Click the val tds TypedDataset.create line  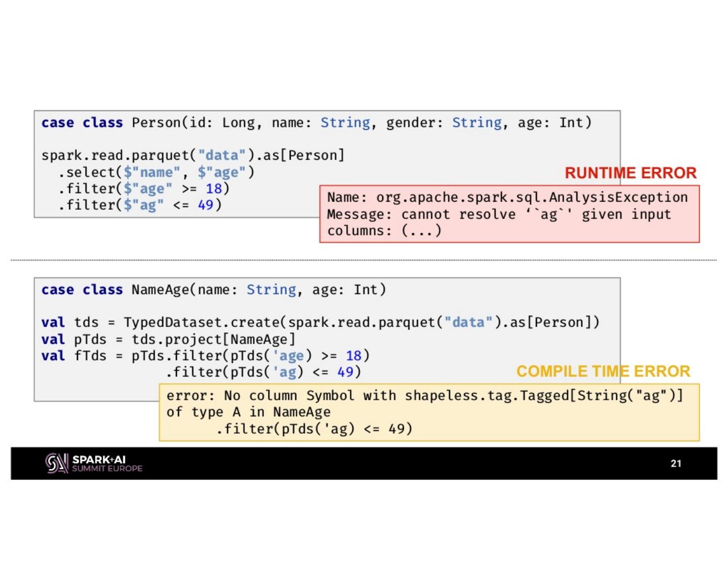[x=320, y=322]
